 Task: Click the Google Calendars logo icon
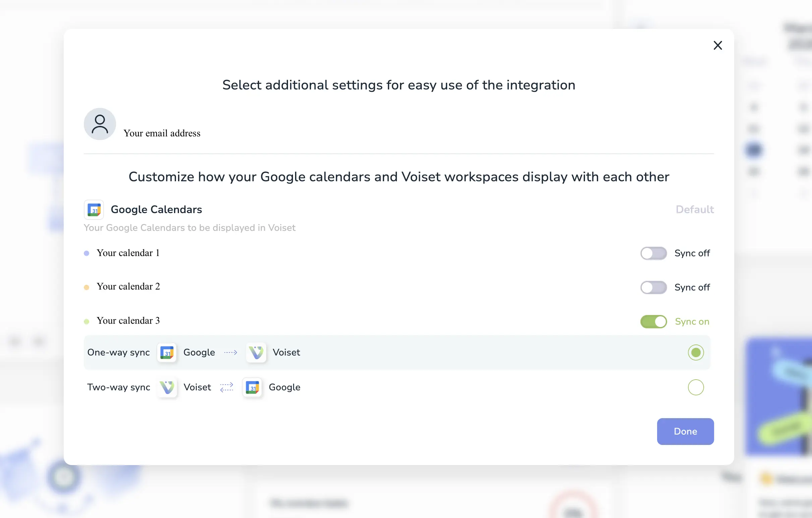coord(94,210)
